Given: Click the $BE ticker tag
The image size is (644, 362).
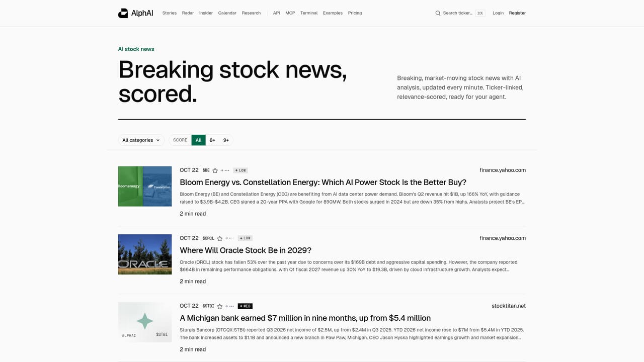Looking at the screenshot, I should (206, 170).
